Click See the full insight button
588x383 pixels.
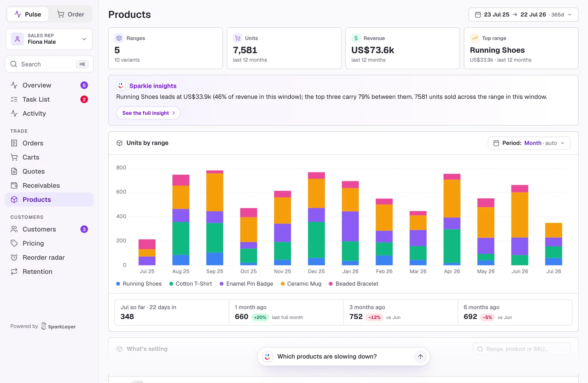148,113
